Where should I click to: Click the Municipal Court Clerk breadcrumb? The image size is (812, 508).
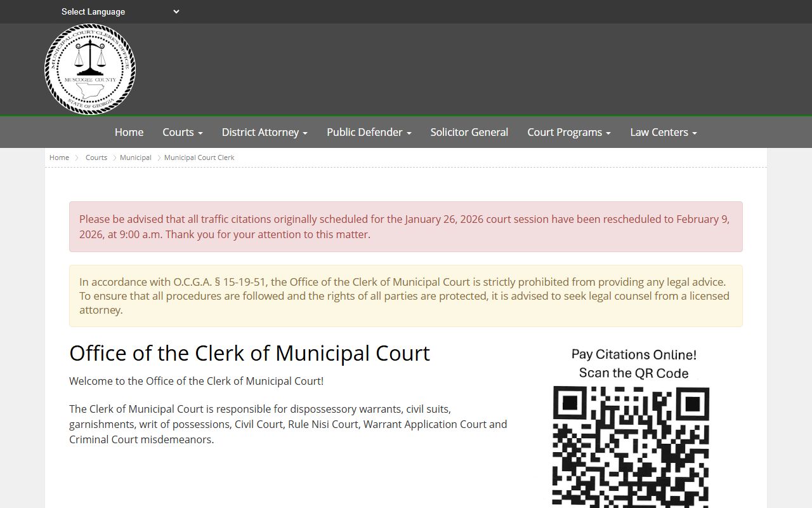click(199, 157)
